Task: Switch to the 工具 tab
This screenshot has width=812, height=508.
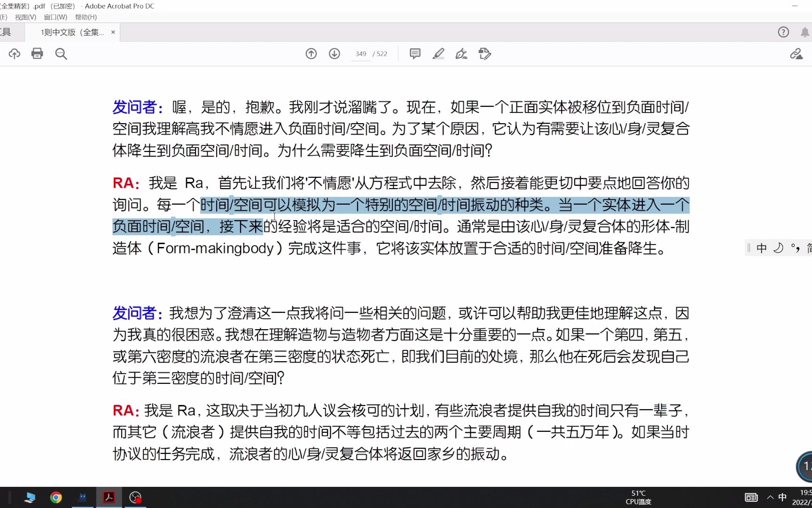Action: click(x=6, y=32)
